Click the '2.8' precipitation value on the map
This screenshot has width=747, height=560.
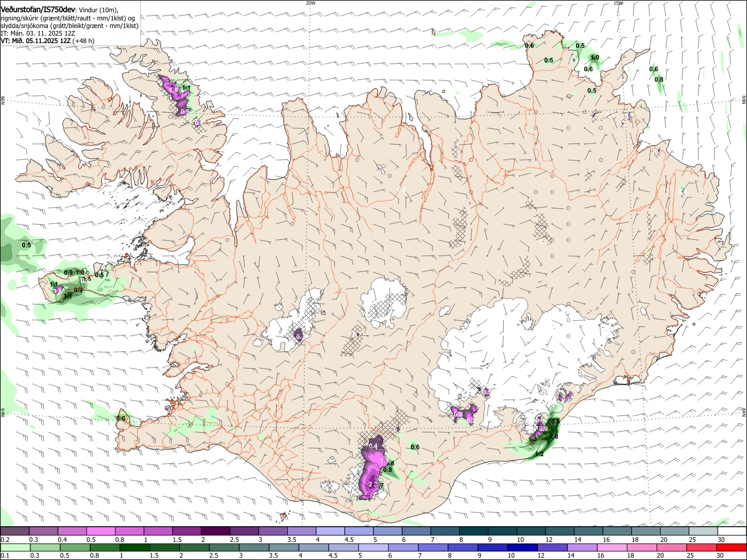click(554, 436)
